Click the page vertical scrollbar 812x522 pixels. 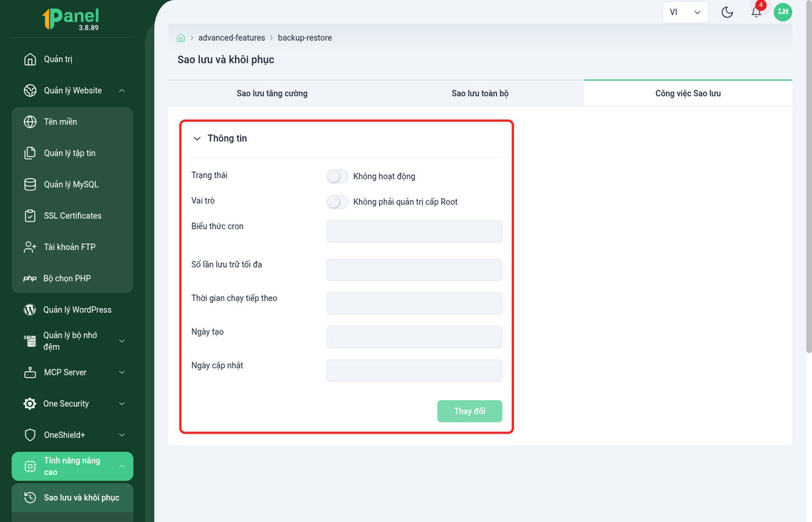pyautogui.click(x=809, y=176)
